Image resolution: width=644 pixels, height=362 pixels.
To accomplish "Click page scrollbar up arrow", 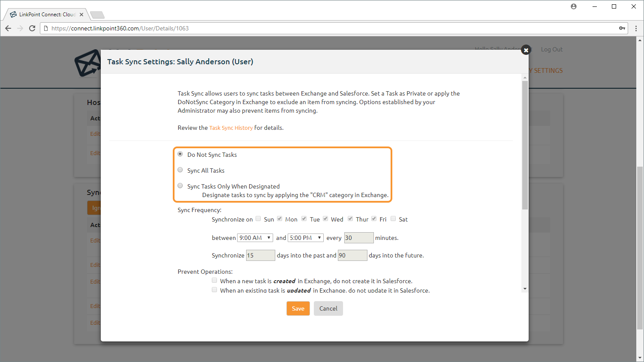I will point(640,40).
